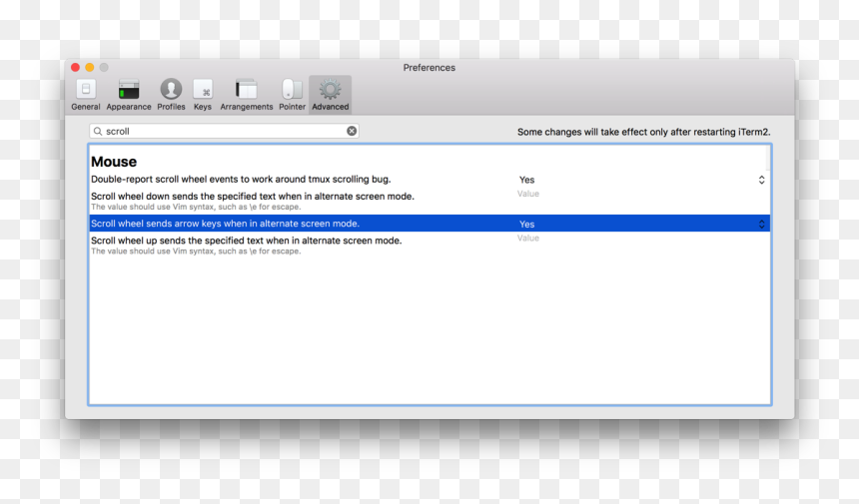Select the Advanced gear icon tab
Viewport: 859px width, 504px height.
click(x=331, y=95)
